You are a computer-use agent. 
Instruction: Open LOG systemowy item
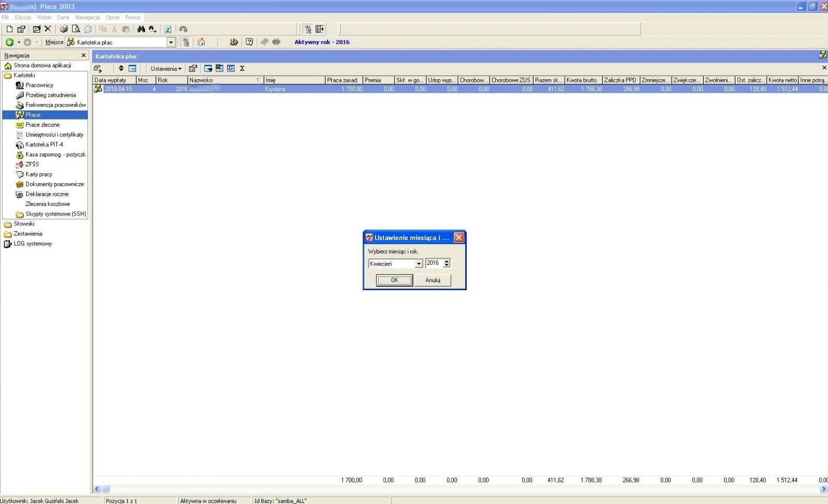pyautogui.click(x=33, y=244)
